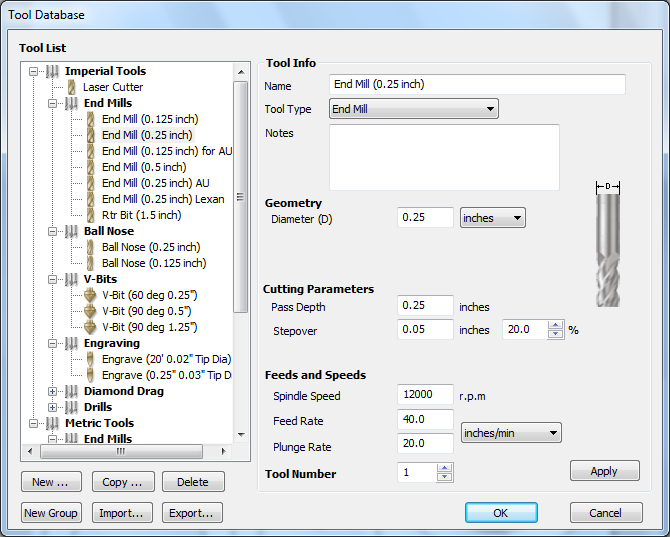Click the New ... button
This screenshot has height=537, width=670.
(51, 482)
